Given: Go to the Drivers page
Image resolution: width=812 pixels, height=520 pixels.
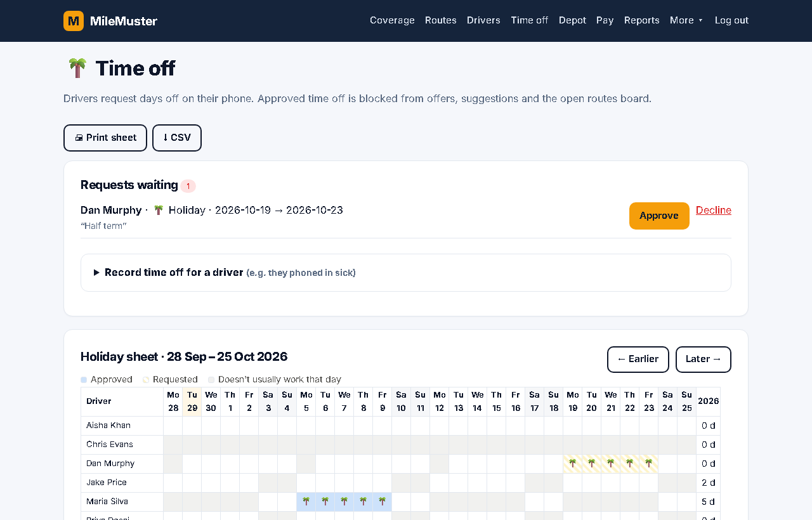Looking at the screenshot, I should (483, 20).
